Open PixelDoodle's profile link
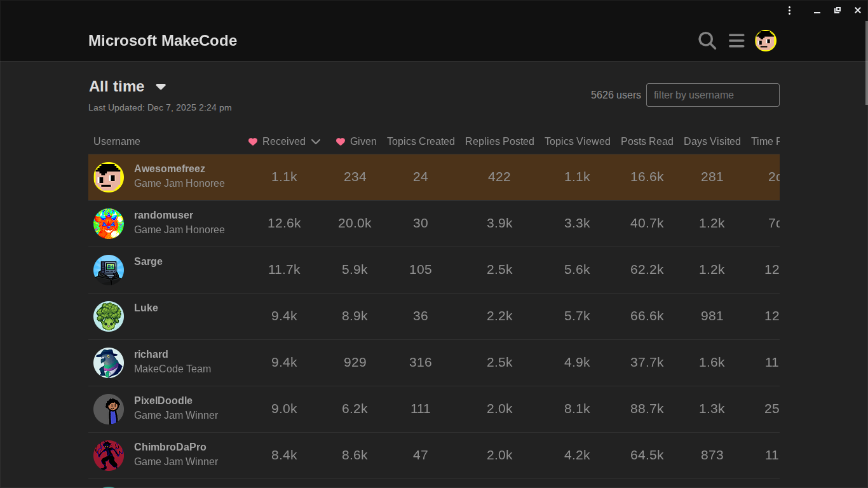This screenshot has width=868, height=488. [163, 401]
